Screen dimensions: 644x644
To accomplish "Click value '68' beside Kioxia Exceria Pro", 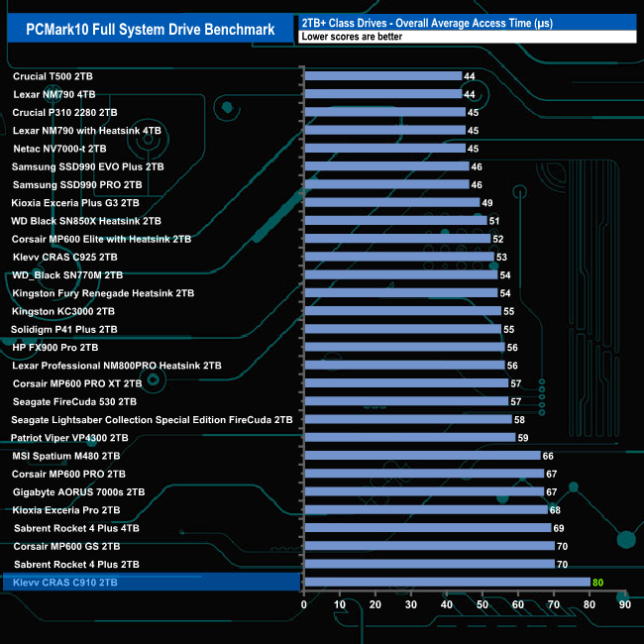I will click(555, 510).
